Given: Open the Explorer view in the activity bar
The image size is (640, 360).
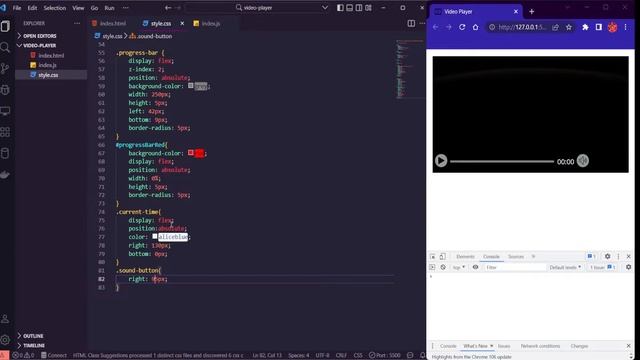Looking at the screenshot, I should [x=5, y=26].
